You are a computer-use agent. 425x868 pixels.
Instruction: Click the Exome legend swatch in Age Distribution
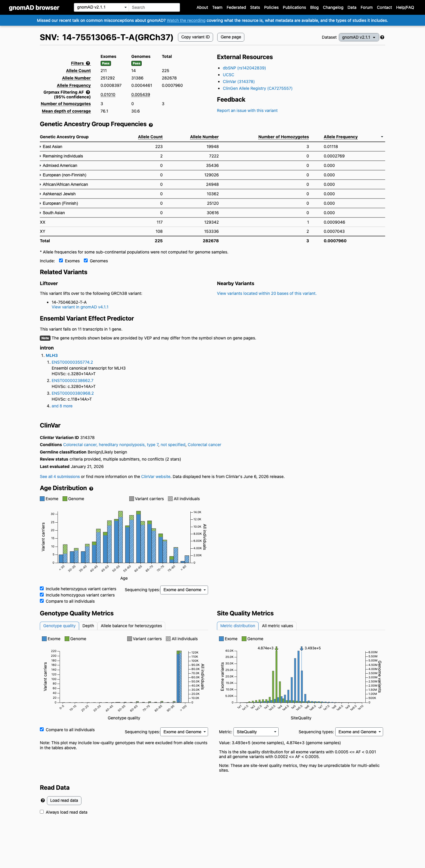pyautogui.click(x=42, y=499)
